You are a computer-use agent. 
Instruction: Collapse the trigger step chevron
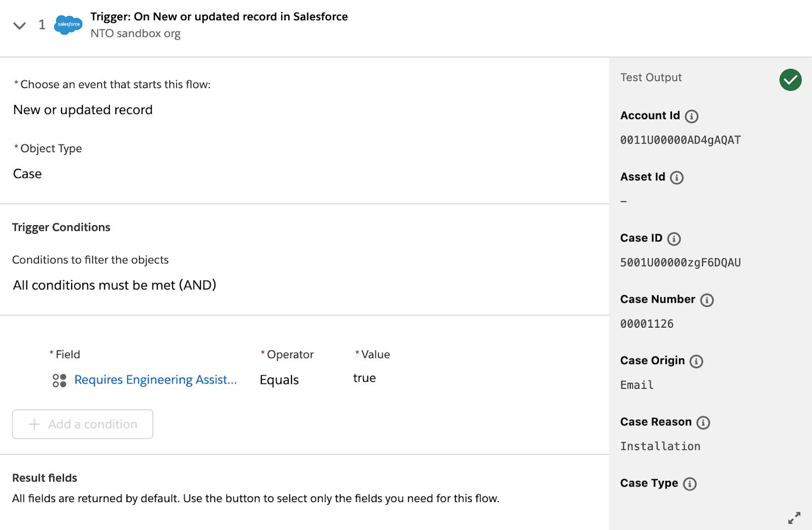(19, 25)
